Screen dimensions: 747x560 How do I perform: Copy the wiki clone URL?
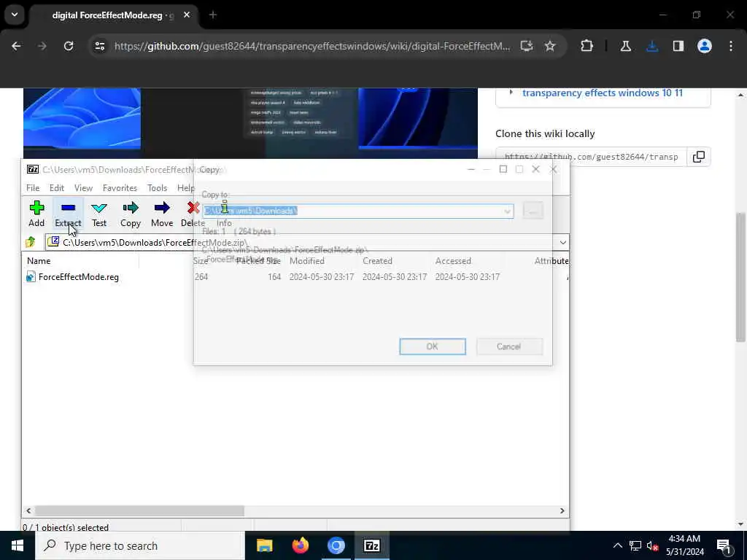[x=698, y=157]
